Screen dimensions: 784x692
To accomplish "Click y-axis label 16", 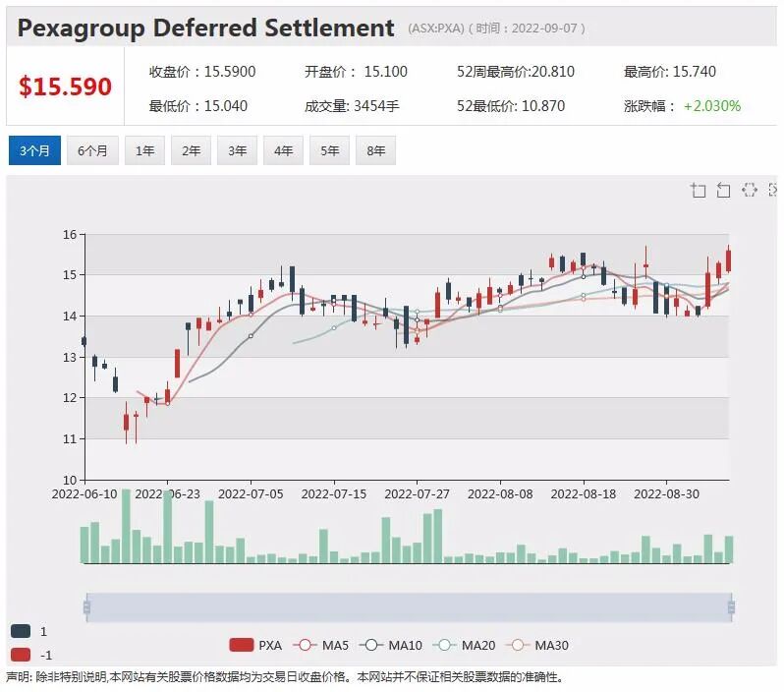I will click(x=70, y=234).
